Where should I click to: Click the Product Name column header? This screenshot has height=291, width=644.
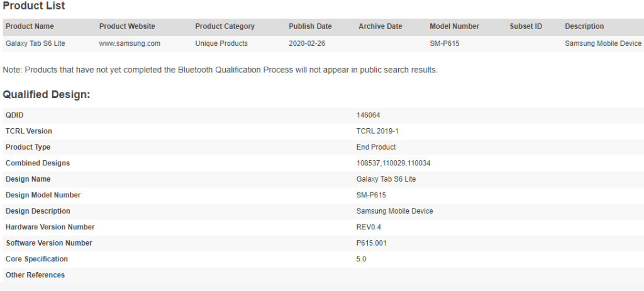[30, 26]
